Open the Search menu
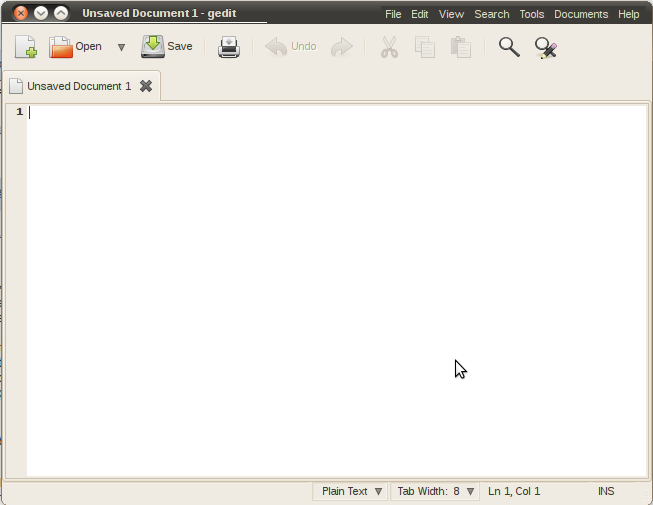This screenshot has width=653, height=505. pyautogui.click(x=492, y=14)
